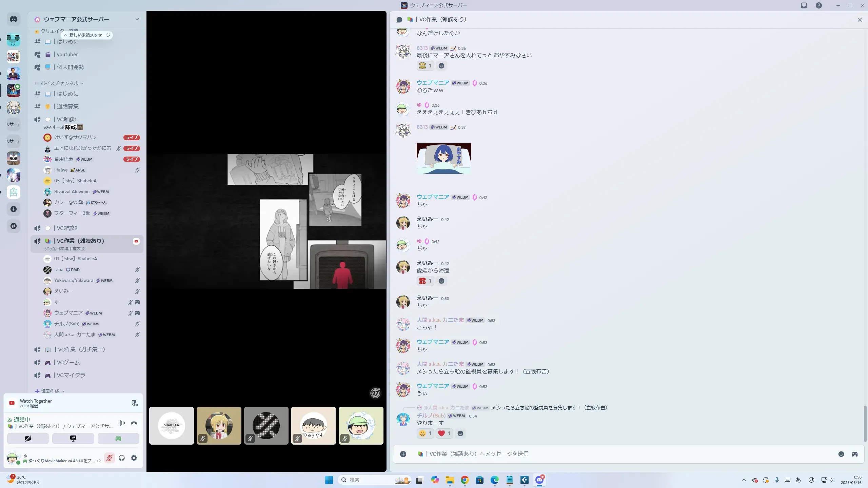Screen dimensions: 868x488
Task: Collapse ボイスチャンネル category
Action: (x=59, y=83)
